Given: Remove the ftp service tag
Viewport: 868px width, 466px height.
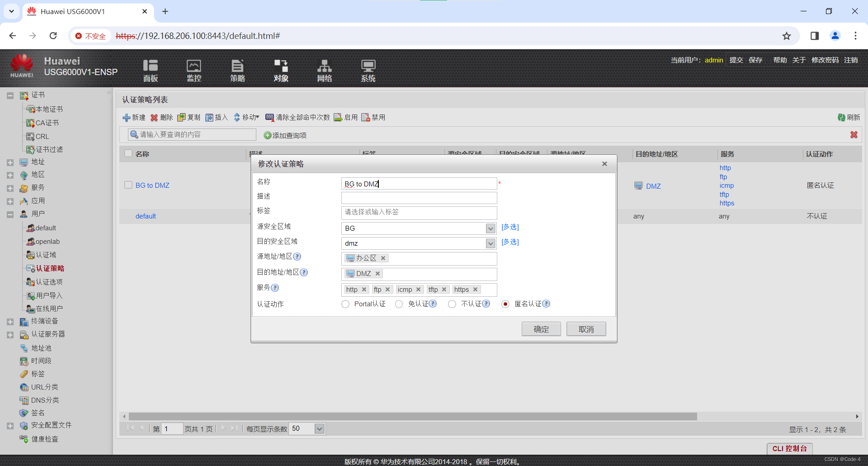Looking at the screenshot, I should pos(387,290).
